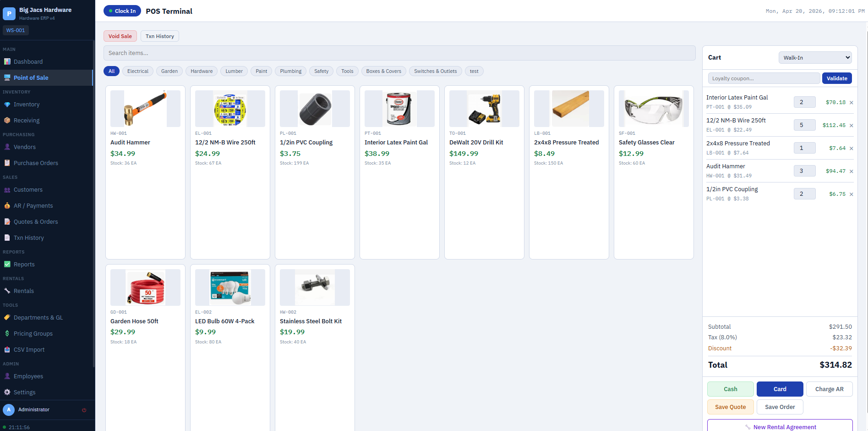Click the Charge AR button
This screenshot has height=431, width=868.
pyautogui.click(x=830, y=389)
